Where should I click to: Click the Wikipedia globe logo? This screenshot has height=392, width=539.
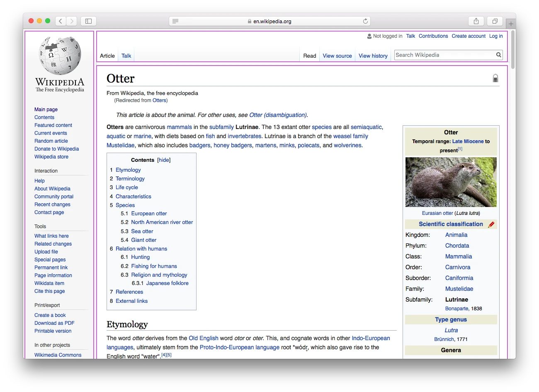(x=59, y=56)
